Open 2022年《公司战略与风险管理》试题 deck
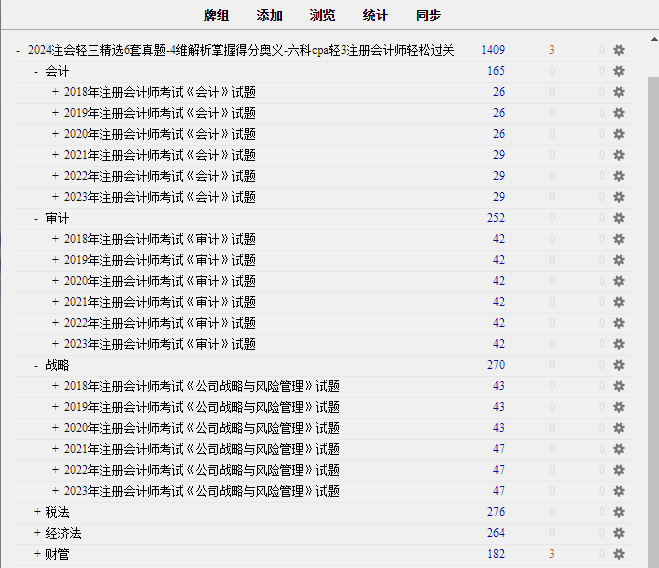The height and width of the screenshot is (568, 659). click(202, 470)
